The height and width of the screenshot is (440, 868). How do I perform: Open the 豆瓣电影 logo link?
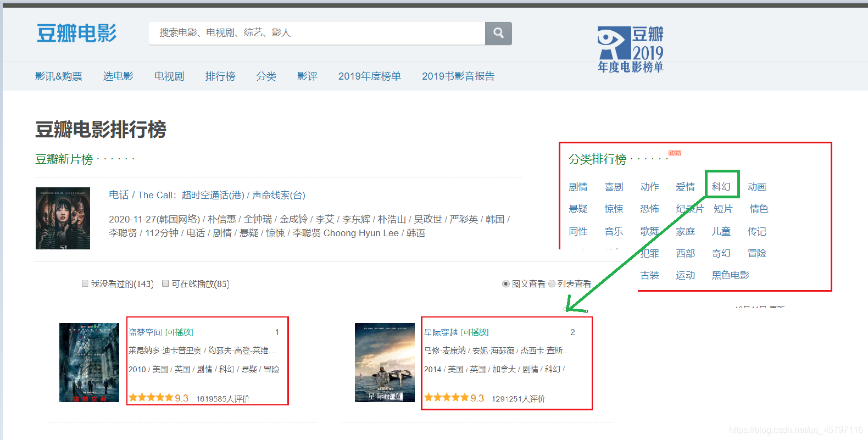[x=76, y=33]
